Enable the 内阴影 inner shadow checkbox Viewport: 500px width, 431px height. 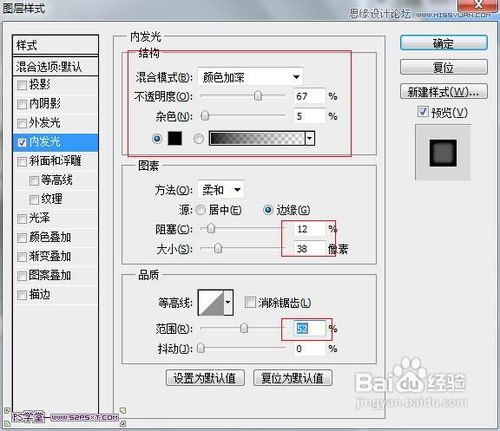coord(22,104)
